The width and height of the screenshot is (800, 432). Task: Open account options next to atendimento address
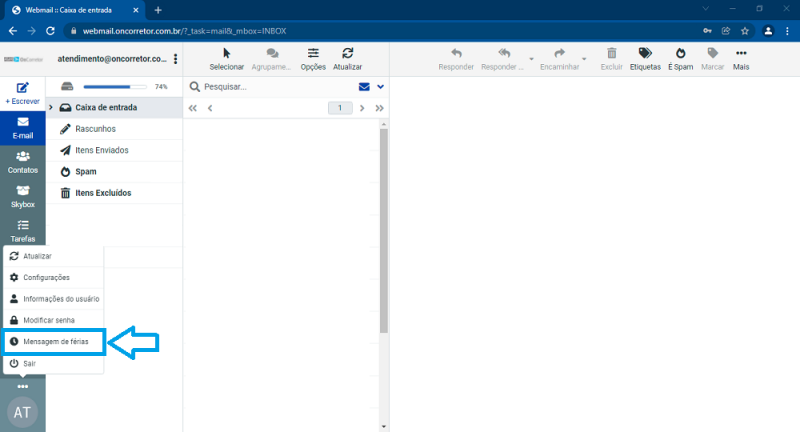click(176, 59)
